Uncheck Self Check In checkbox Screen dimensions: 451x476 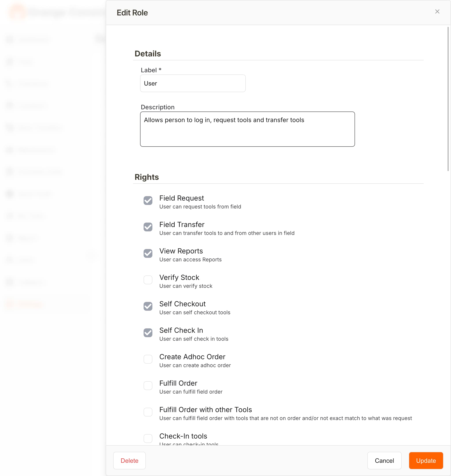pos(148,333)
